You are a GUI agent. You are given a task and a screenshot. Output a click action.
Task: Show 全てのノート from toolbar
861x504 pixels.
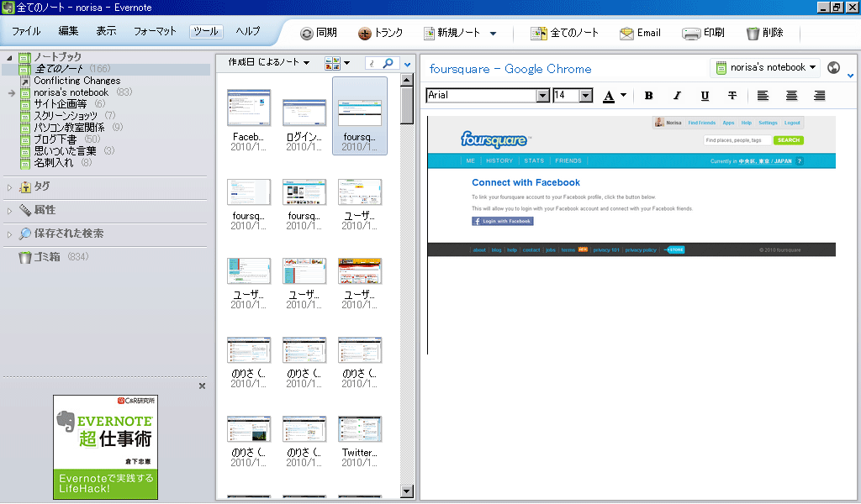click(x=539, y=34)
